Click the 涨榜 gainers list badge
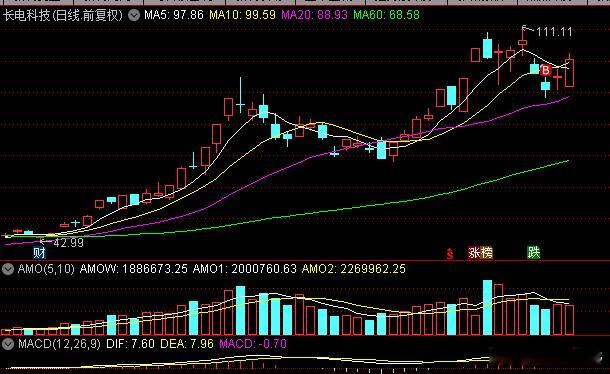The image size is (610, 374). [480, 253]
